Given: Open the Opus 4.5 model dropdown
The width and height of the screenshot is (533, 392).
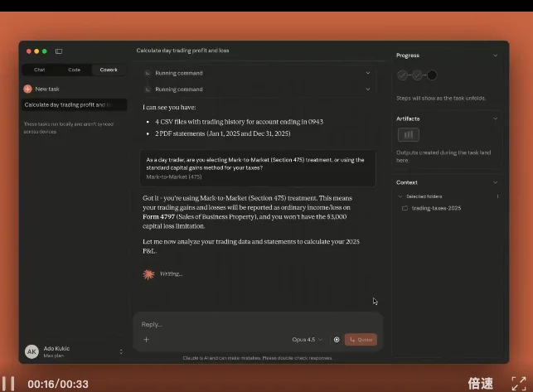Looking at the screenshot, I should click(308, 340).
